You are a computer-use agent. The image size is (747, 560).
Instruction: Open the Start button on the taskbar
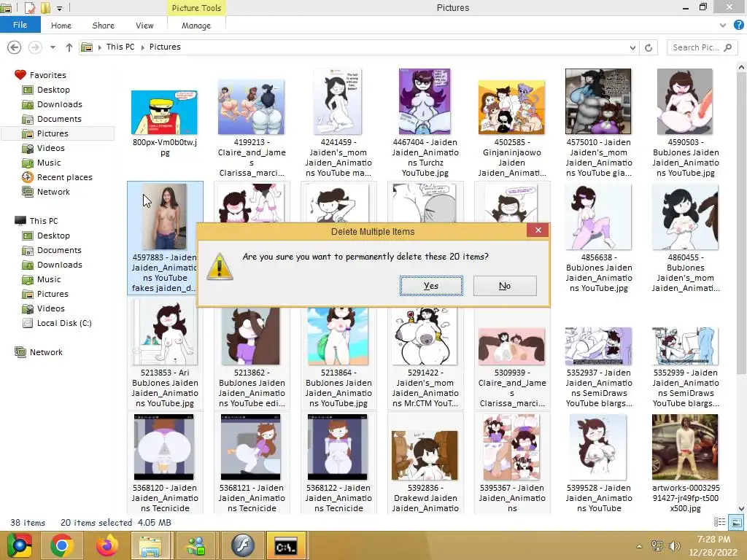(x=19, y=545)
